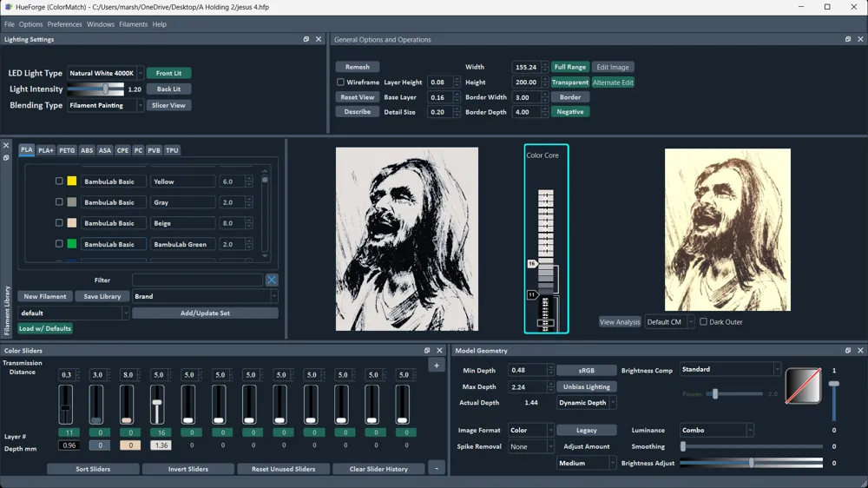Clear the filament filter with X icon
Screen dimensions: 868x488
(271, 280)
